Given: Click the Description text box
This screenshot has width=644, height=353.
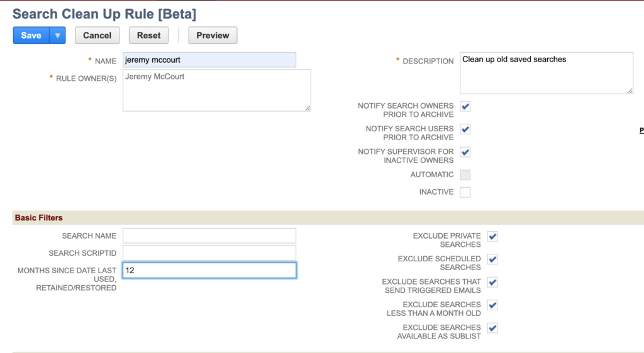Looking at the screenshot, I should coord(546,73).
